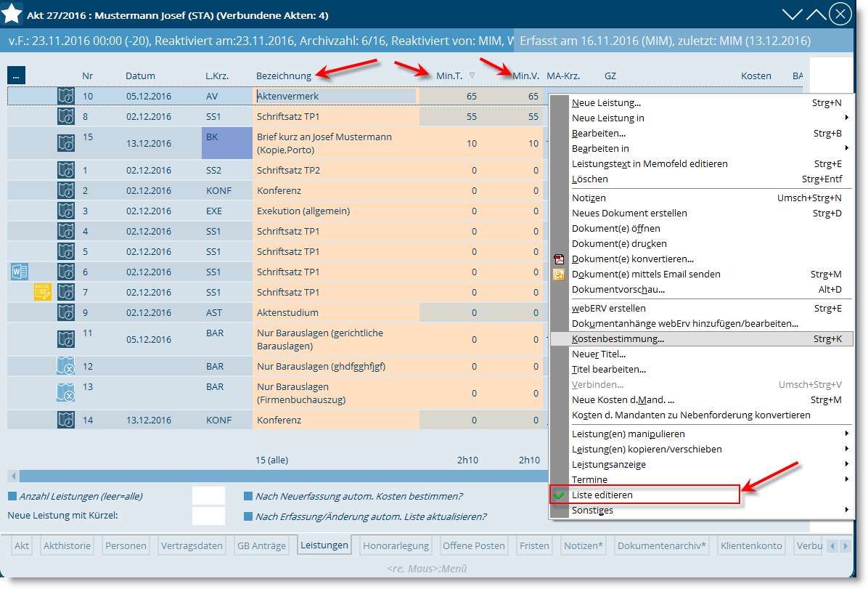Click the row icon for entry Nr 7
The image size is (868, 589).
click(x=66, y=292)
